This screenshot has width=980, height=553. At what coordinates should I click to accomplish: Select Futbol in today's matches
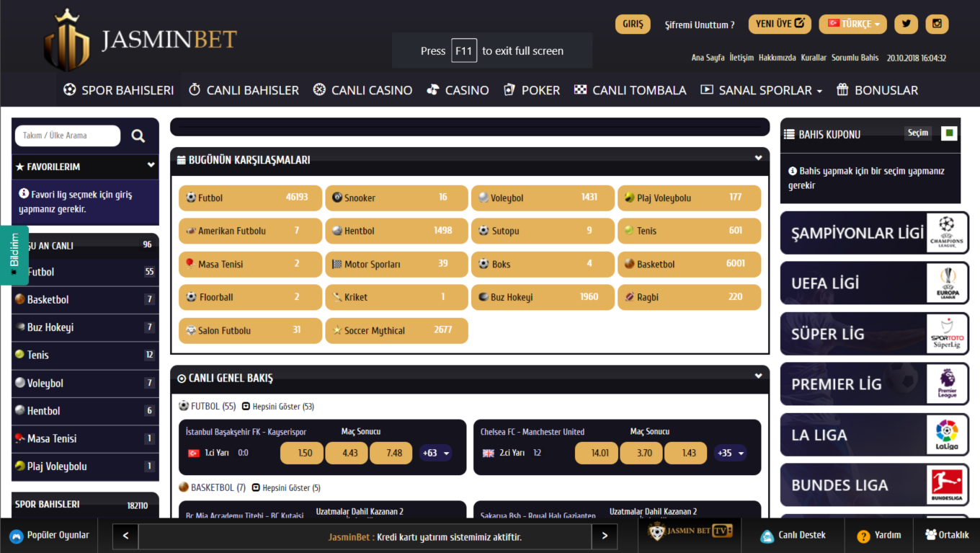tap(249, 198)
